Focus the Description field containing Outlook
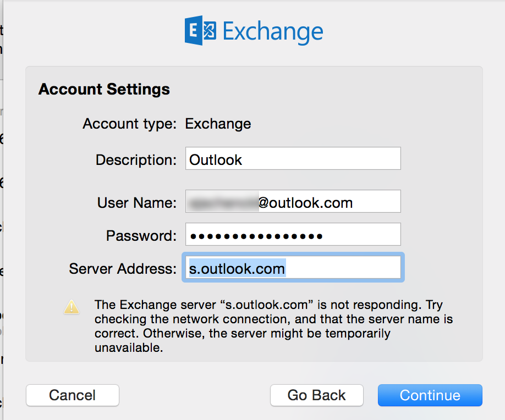This screenshot has width=505, height=420. (x=293, y=158)
